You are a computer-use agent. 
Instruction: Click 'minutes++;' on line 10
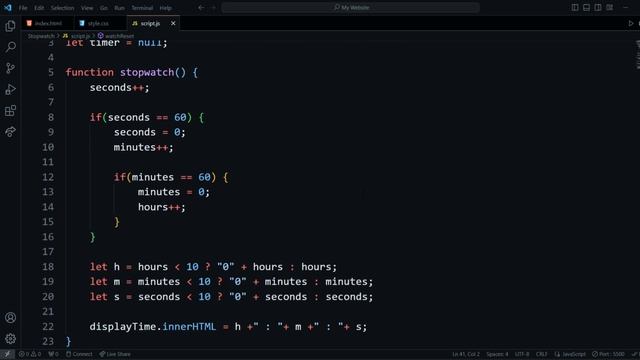pos(144,147)
